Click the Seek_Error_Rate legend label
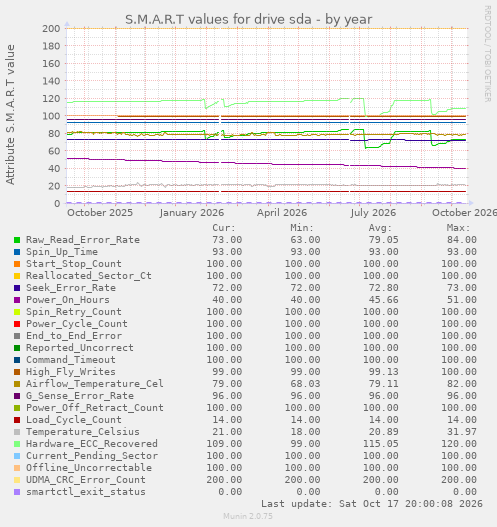The image size is (497, 527). click(71, 288)
